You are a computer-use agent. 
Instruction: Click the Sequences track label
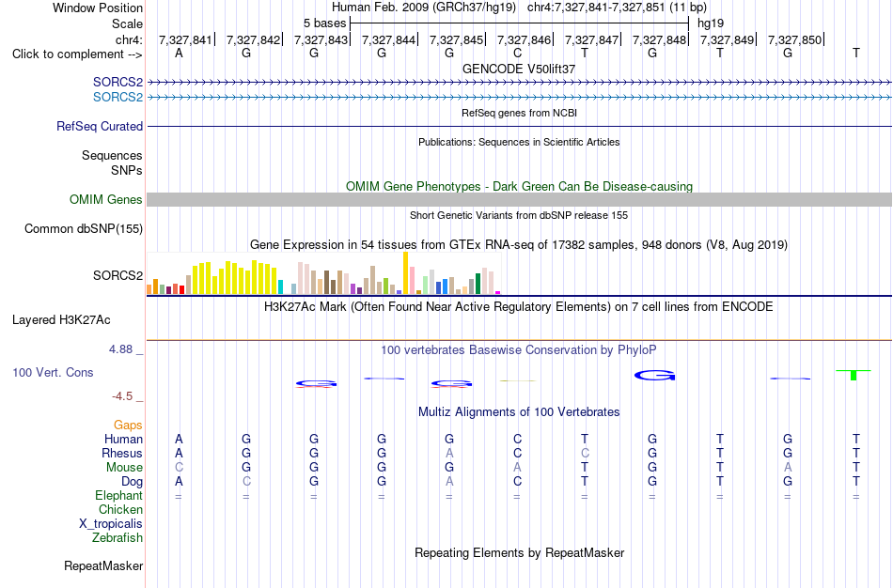click(x=112, y=155)
